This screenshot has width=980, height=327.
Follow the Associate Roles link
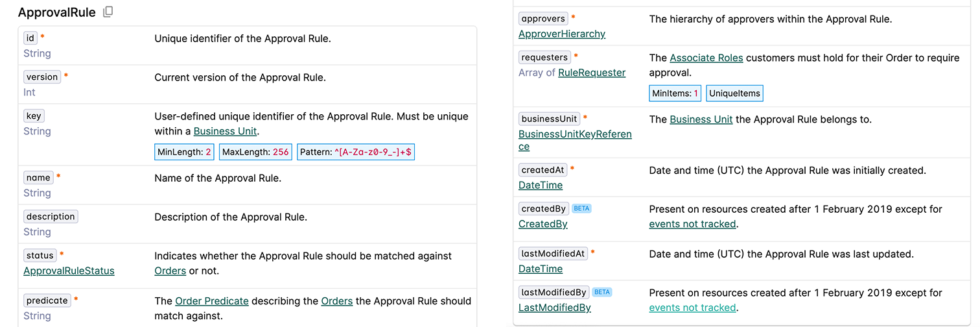(x=706, y=58)
